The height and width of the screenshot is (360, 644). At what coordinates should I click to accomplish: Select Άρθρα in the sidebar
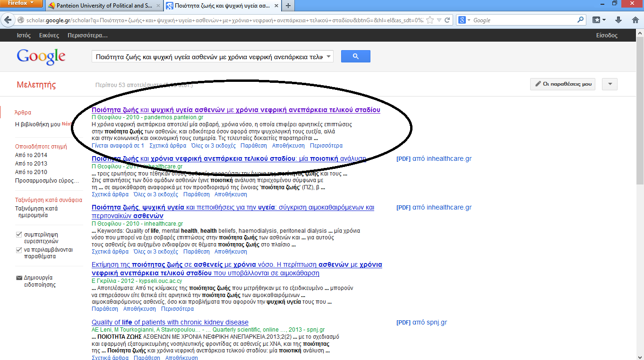23,113
